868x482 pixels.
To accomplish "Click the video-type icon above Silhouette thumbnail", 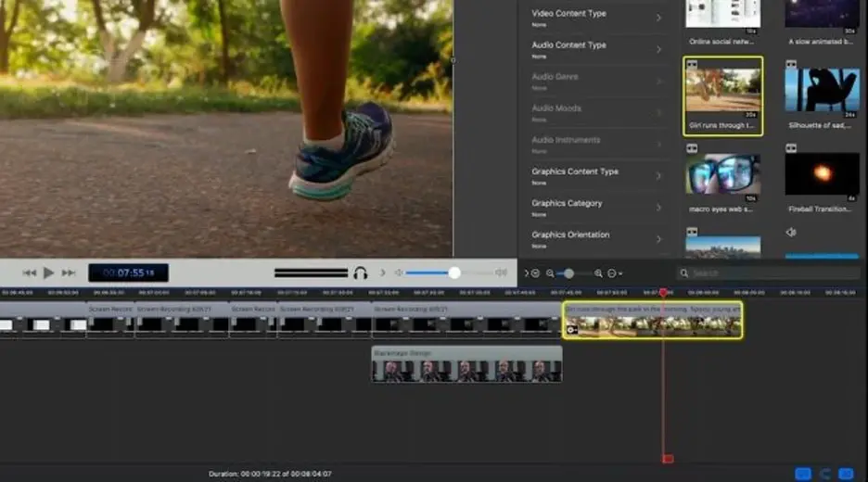I will pos(791,64).
